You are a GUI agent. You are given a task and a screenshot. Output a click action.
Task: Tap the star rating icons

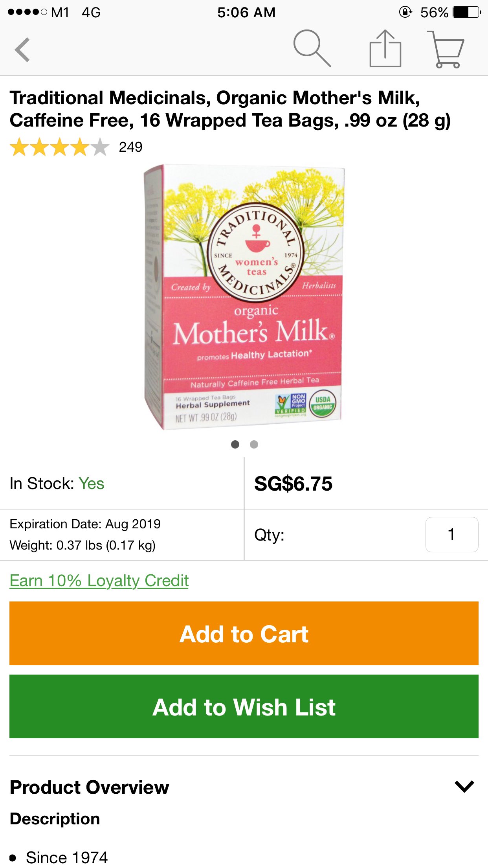pos(59,147)
